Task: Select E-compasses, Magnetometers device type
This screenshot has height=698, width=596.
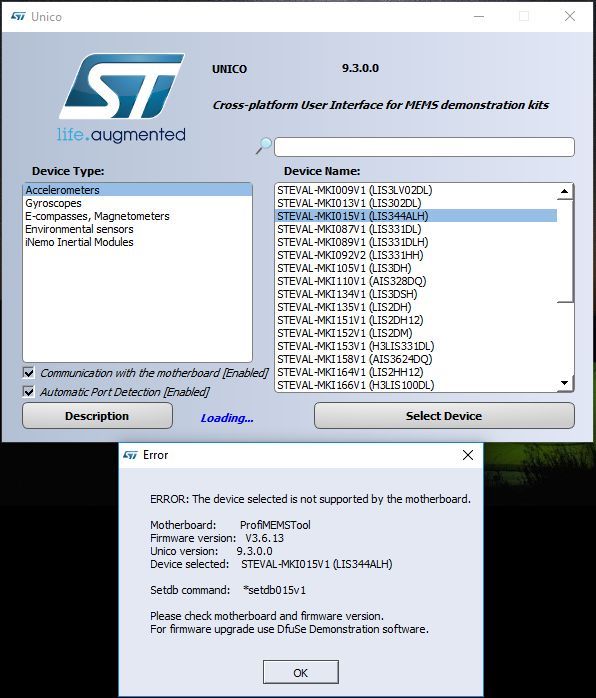Action: [x=137, y=216]
